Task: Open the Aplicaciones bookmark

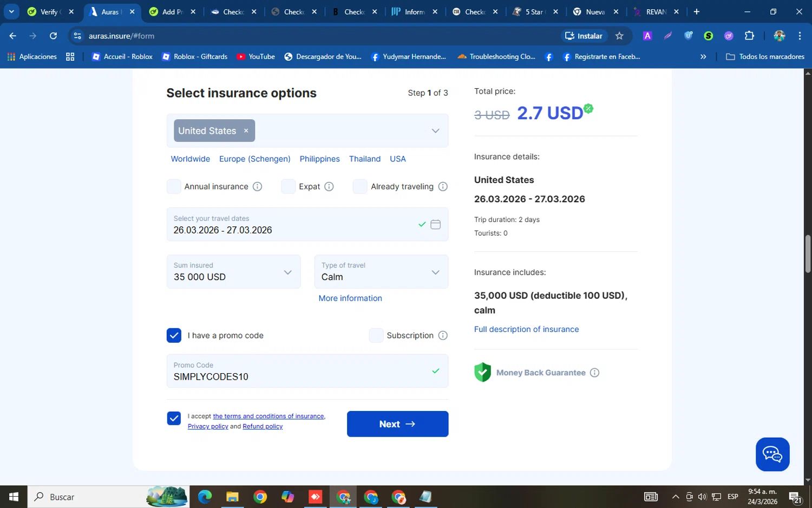Action: click(x=32, y=56)
